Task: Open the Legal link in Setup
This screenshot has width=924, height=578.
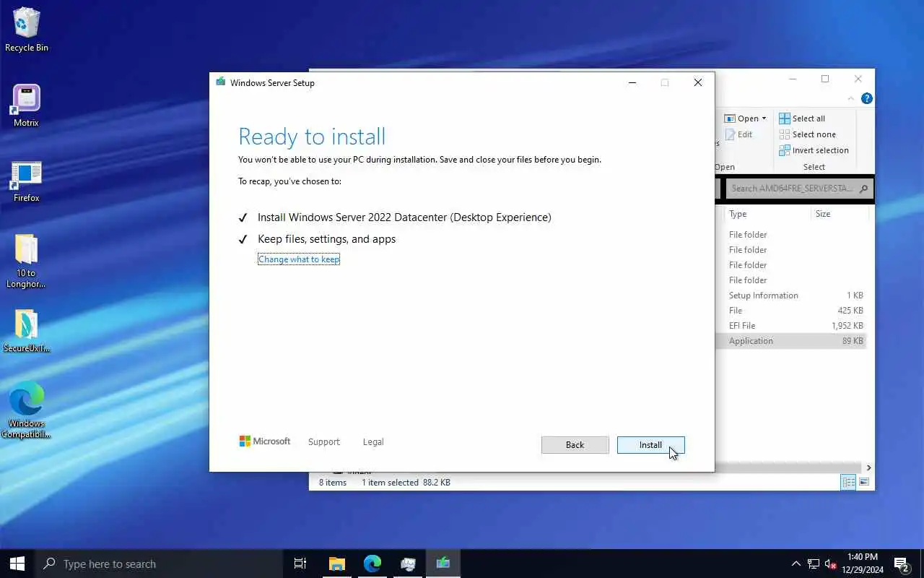Action: tap(373, 442)
